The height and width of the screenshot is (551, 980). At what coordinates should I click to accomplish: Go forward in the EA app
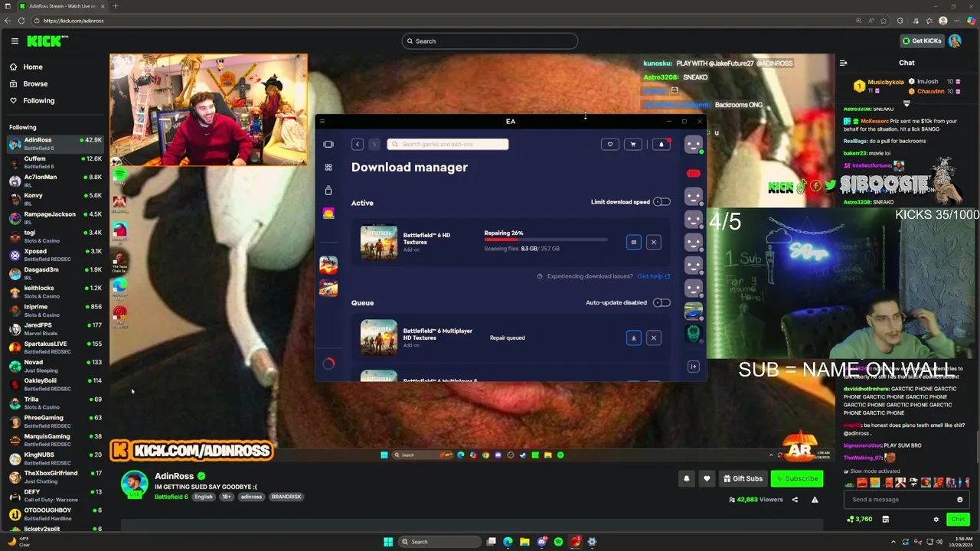[374, 145]
